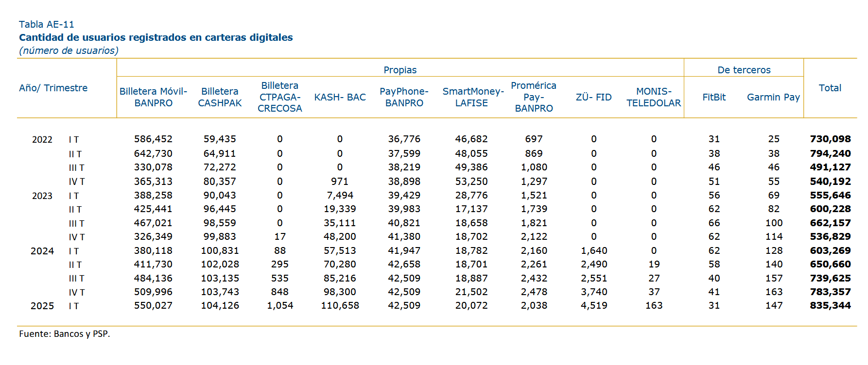Click the 'De terceros' group header

click(x=744, y=70)
